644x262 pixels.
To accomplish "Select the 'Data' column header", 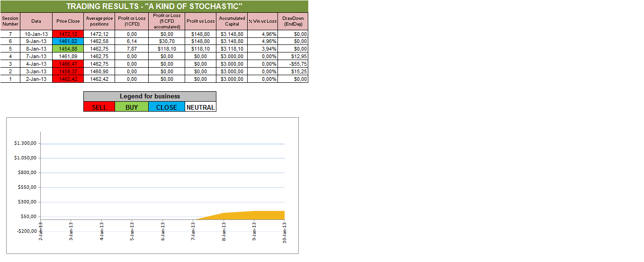I will pos(36,21).
